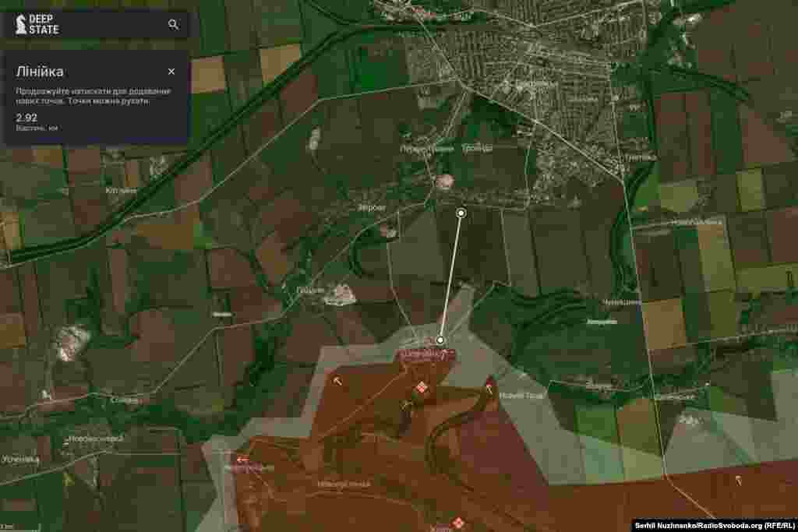This screenshot has width=798, height=532.
Task: Close the Лінійка measurement panel
Action: coord(172,69)
